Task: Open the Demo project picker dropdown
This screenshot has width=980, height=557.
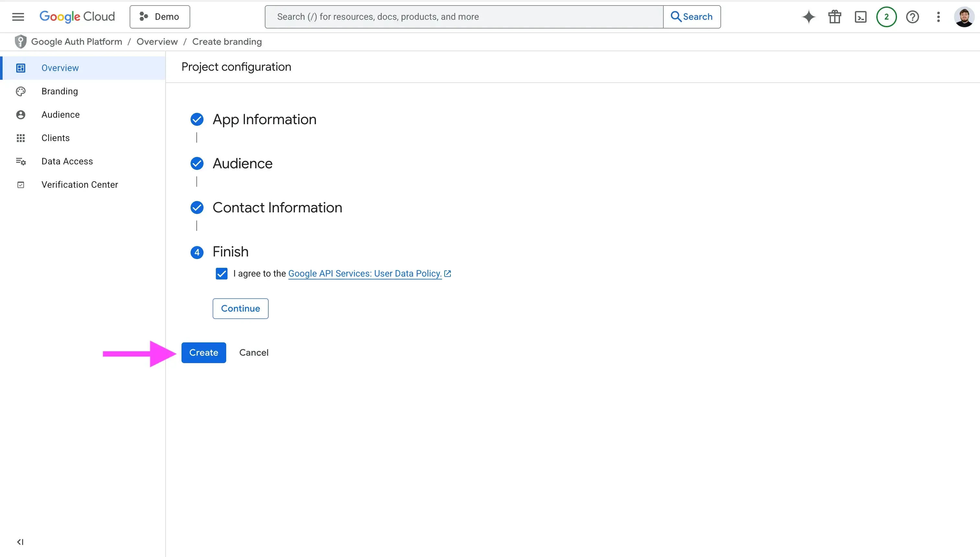Action: pos(159,17)
